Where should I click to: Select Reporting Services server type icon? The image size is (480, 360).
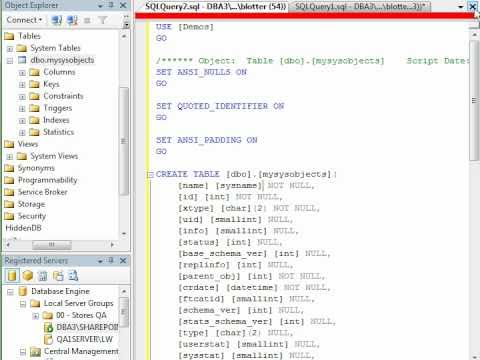pos(43,276)
